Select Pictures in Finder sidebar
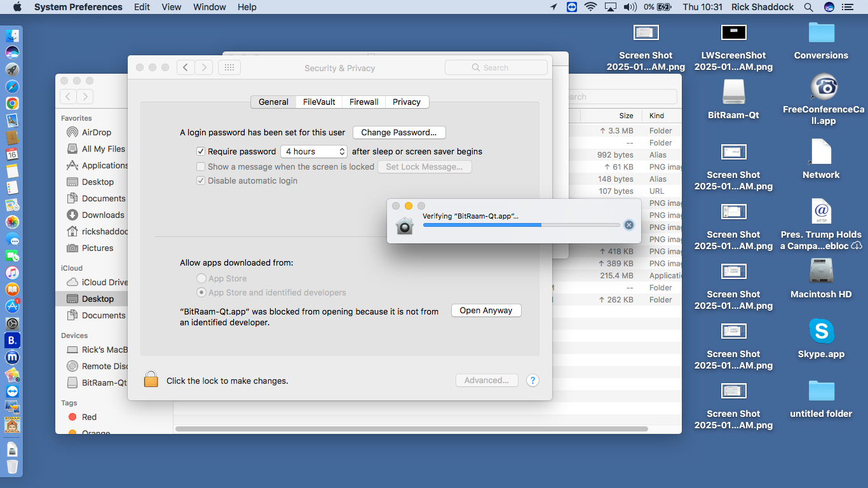 98,248
